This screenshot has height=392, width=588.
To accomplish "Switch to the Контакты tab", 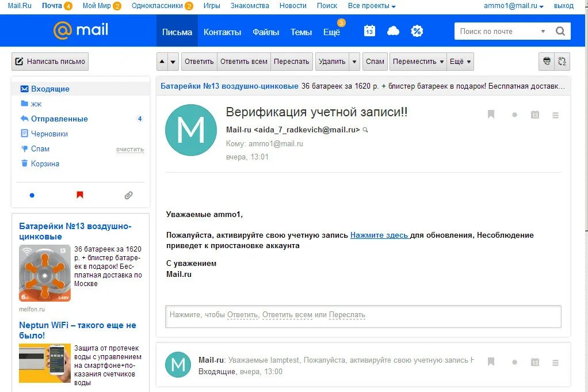I will (223, 32).
